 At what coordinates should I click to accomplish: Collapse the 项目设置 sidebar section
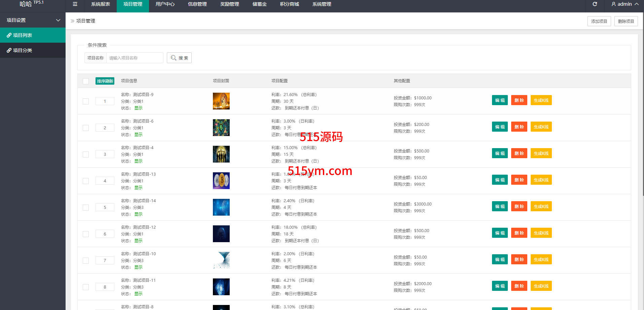pos(58,20)
